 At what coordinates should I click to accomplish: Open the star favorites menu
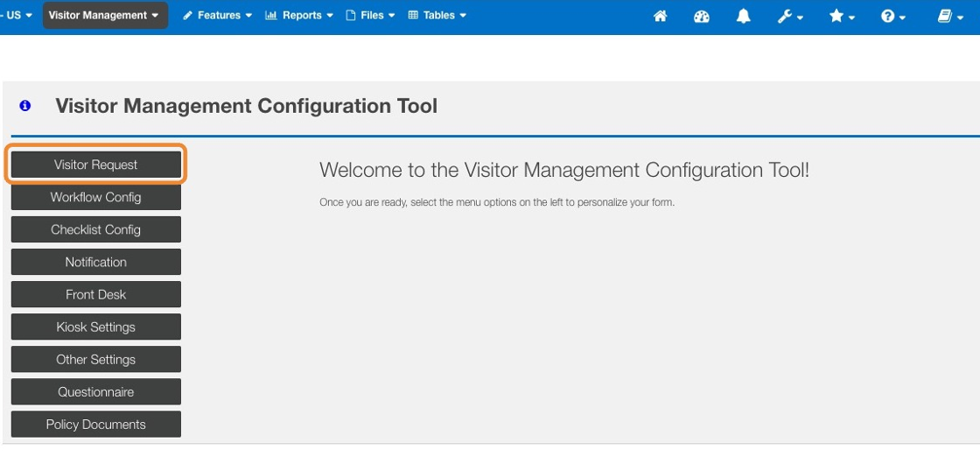[842, 16]
